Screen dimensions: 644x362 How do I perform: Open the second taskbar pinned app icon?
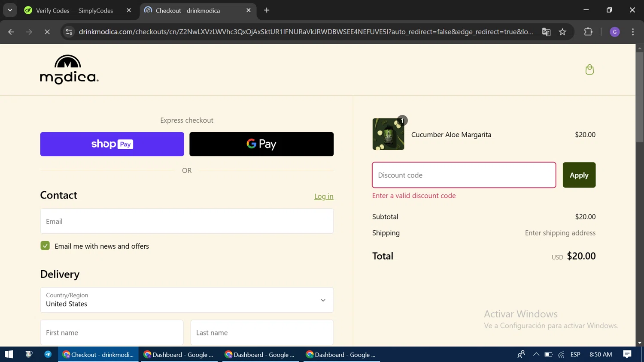coord(29,354)
